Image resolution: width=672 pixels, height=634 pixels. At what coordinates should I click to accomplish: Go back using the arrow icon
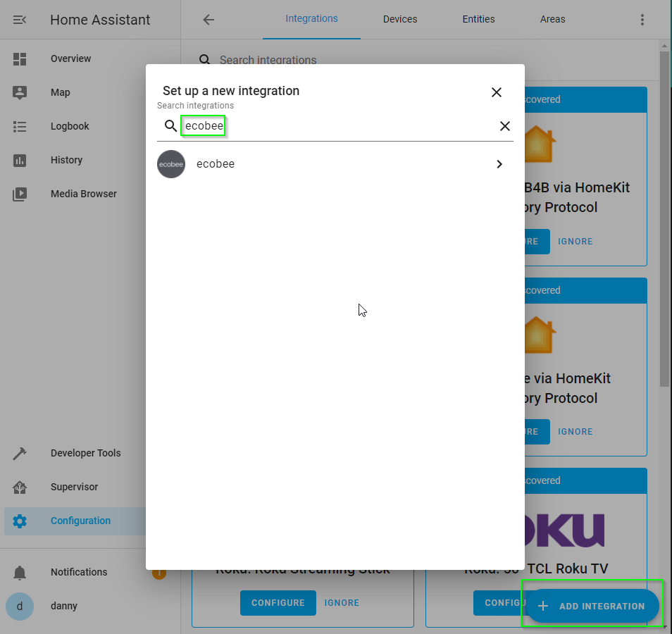(x=209, y=20)
